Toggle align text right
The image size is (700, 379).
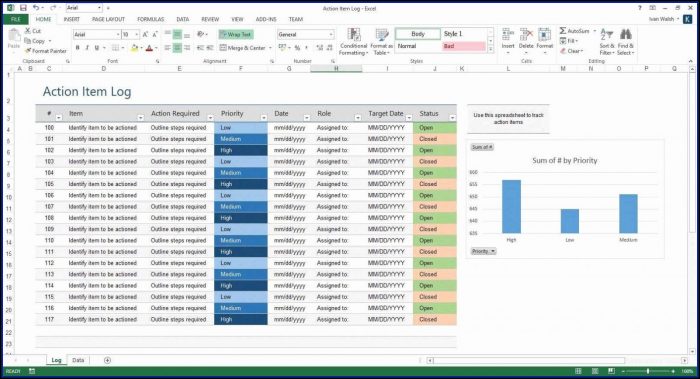(x=187, y=48)
